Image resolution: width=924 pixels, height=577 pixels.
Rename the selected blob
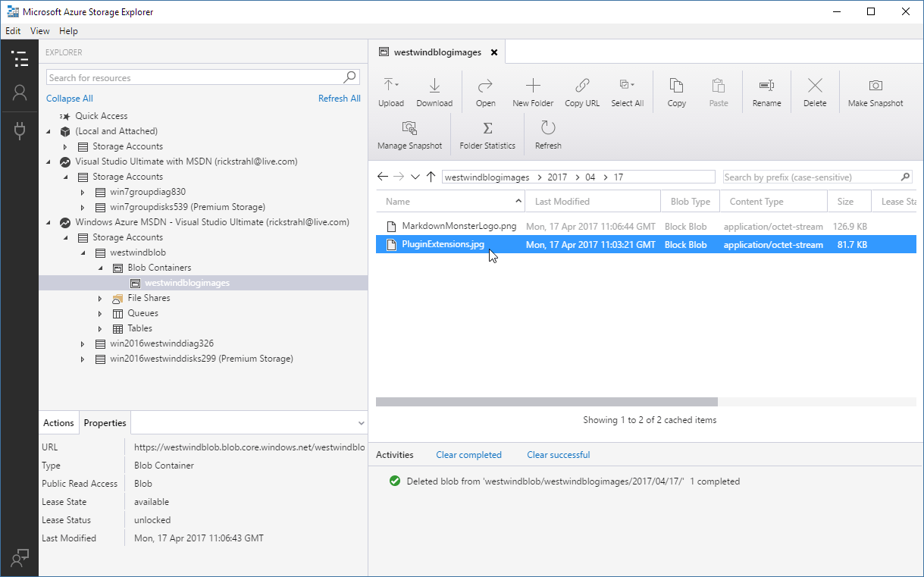[766, 93]
